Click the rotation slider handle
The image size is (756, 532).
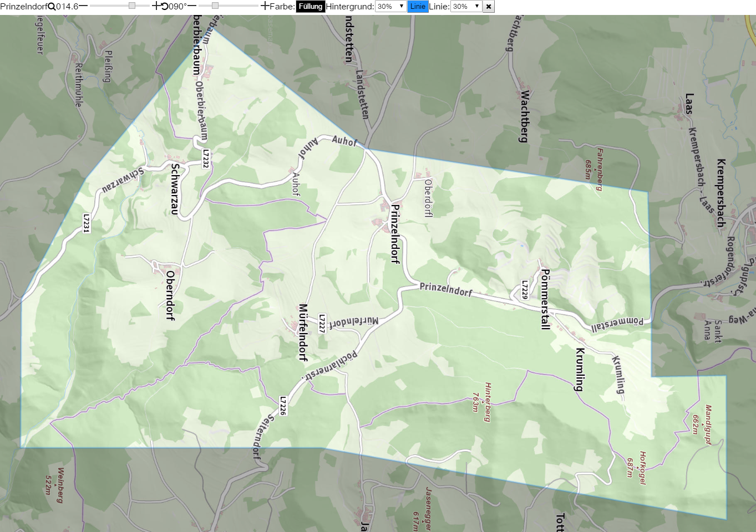(215, 6)
